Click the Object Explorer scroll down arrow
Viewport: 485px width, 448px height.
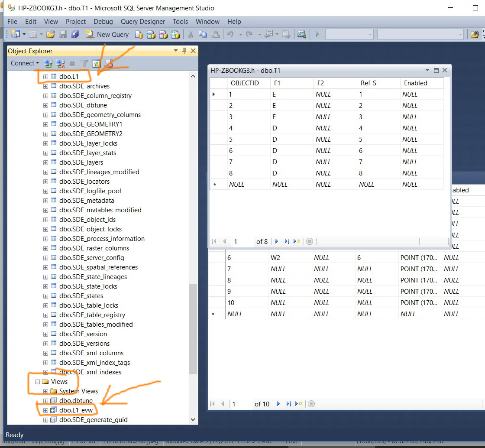[x=193, y=419]
